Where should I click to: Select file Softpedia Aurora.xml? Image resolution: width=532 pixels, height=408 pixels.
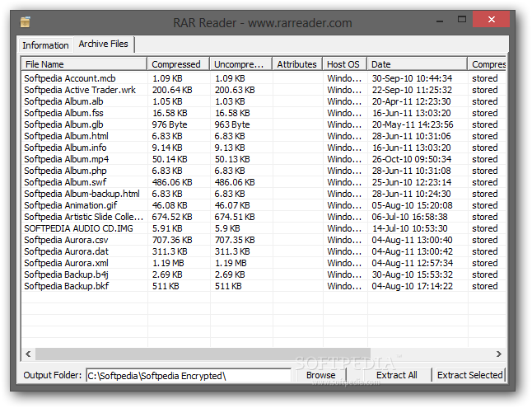point(67,263)
